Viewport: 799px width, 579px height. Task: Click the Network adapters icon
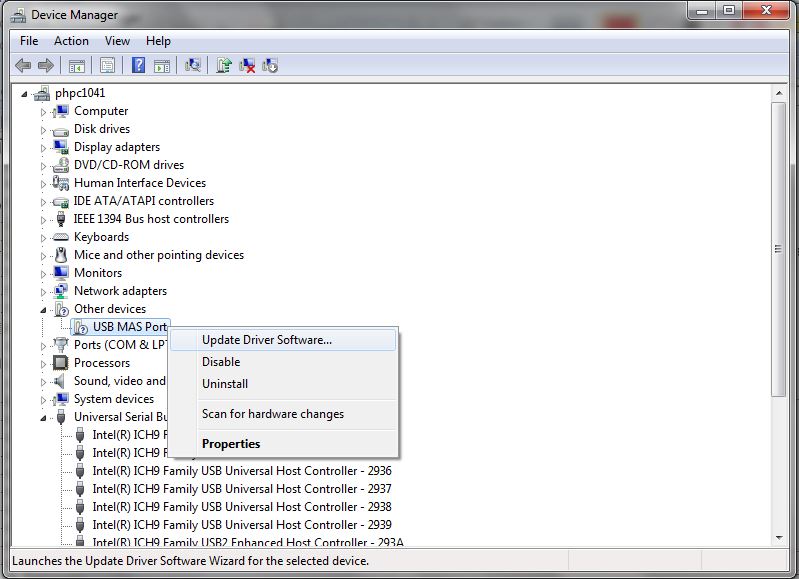61,291
